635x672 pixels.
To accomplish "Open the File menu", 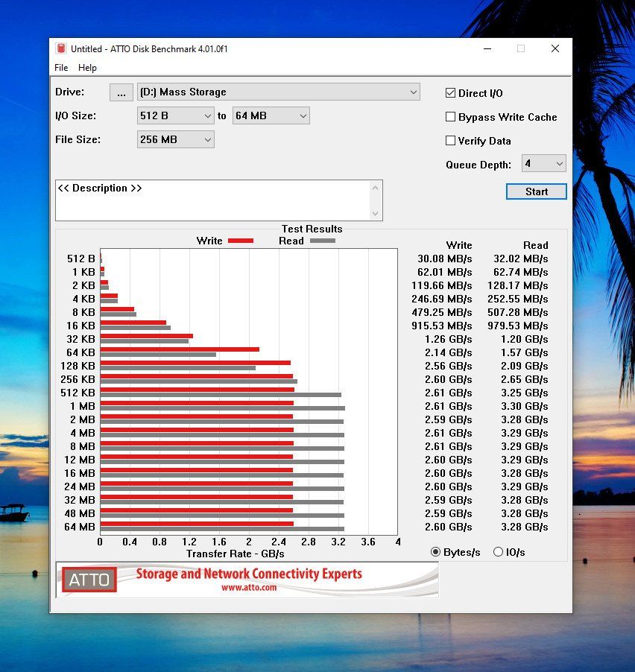I will pyautogui.click(x=61, y=68).
